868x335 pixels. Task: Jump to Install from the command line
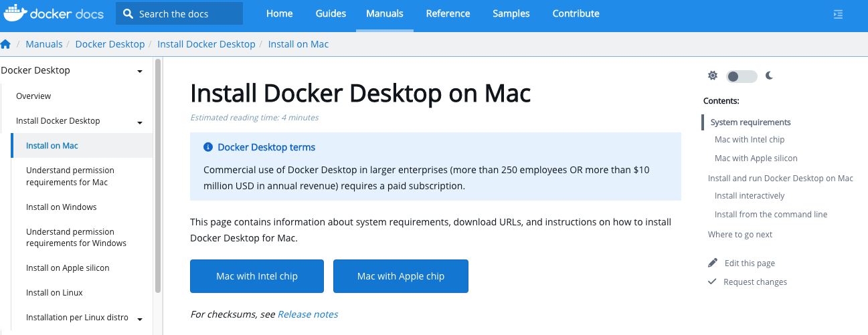(771, 215)
